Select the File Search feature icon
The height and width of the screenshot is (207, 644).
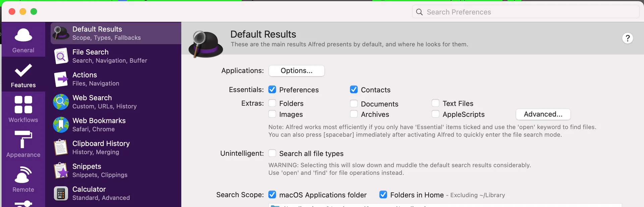[x=61, y=56]
